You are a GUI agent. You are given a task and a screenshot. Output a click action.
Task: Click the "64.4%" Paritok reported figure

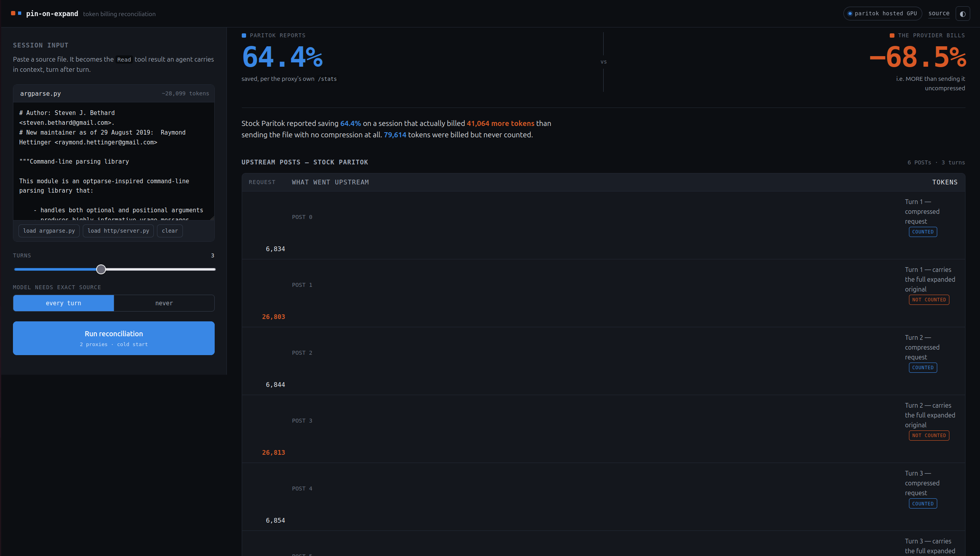pos(282,57)
